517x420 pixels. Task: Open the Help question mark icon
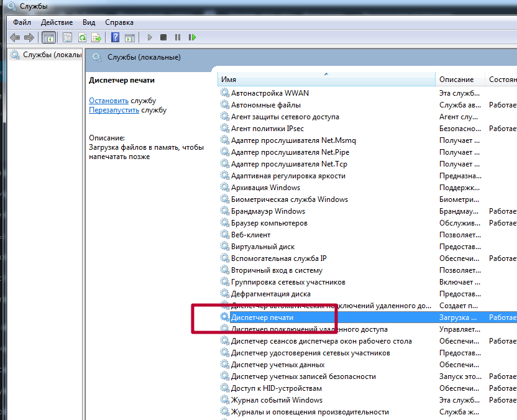coord(115,37)
